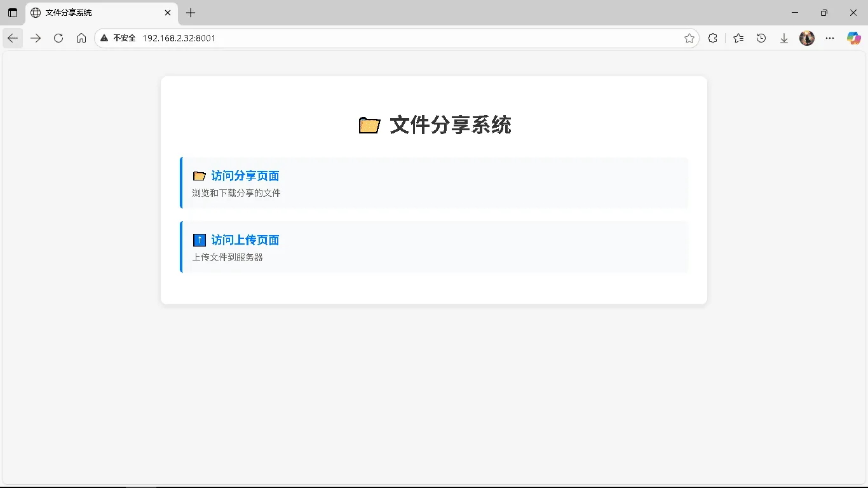This screenshot has width=868, height=488.
Task: Open the browser History panel
Action: (x=761, y=38)
